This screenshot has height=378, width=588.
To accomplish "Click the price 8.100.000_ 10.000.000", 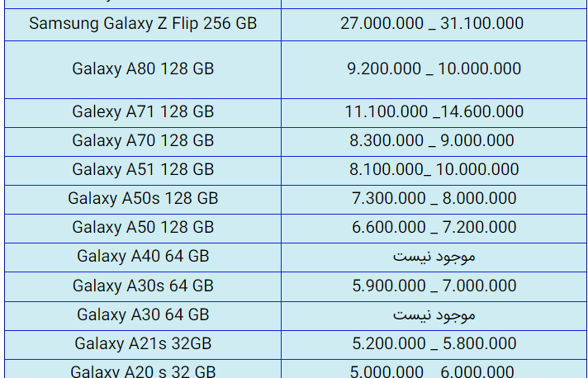I will (434, 169).
